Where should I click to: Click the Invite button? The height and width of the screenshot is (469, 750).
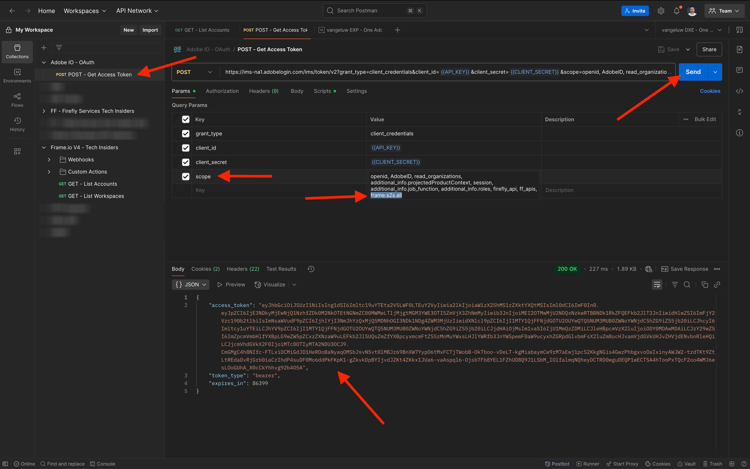pyautogui.click(x=635, y=11)
